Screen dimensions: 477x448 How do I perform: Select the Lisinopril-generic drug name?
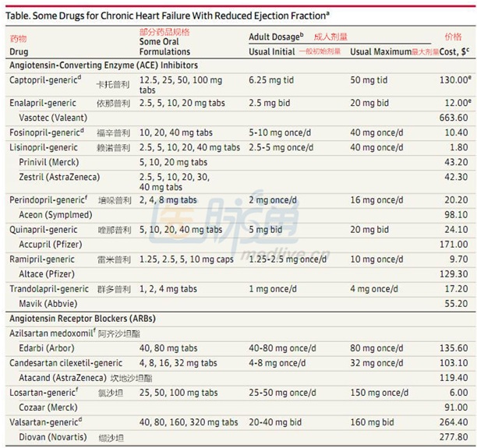(44, 147)
